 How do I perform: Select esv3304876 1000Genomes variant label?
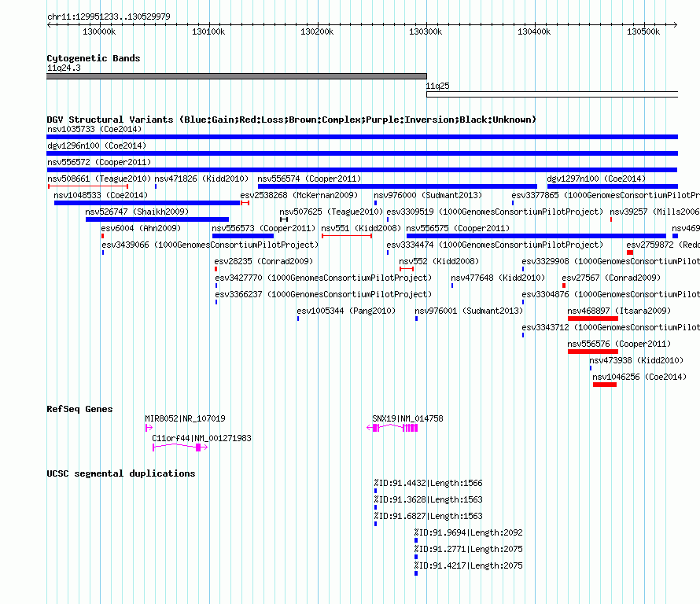pyautogui.click(x=610, y=295)
